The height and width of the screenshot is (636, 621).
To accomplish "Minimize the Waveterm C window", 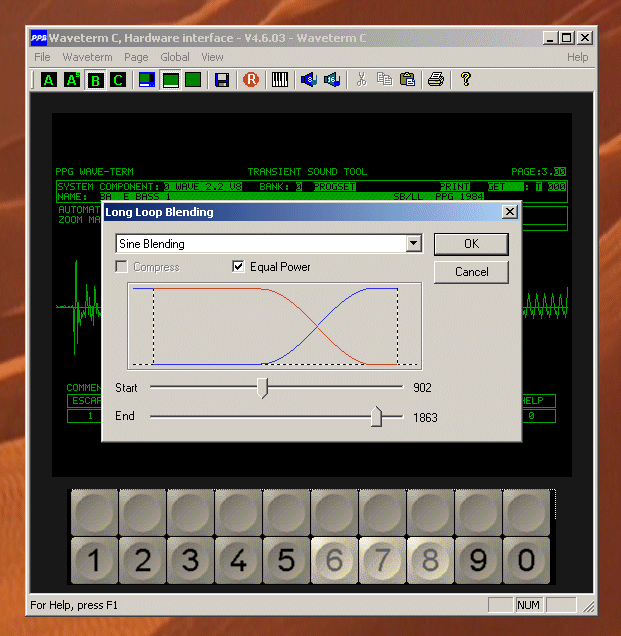I will pyautogui.click(x=550, y=38).
